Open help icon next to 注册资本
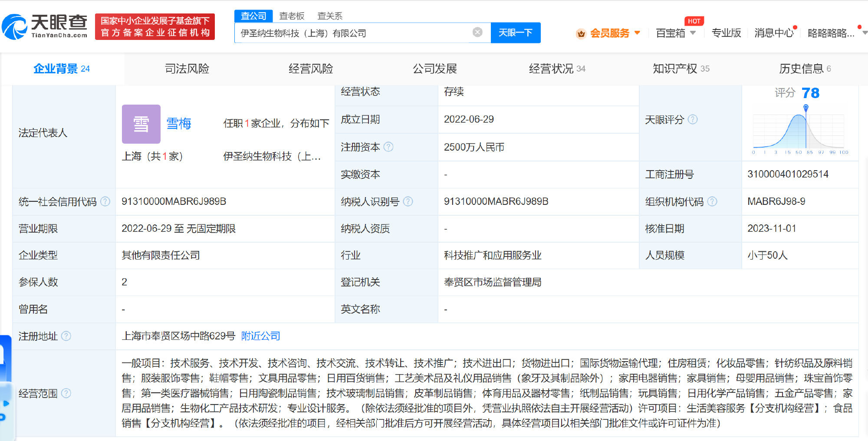The height and width of the screenshot is (441, 868). pos(389,147)
